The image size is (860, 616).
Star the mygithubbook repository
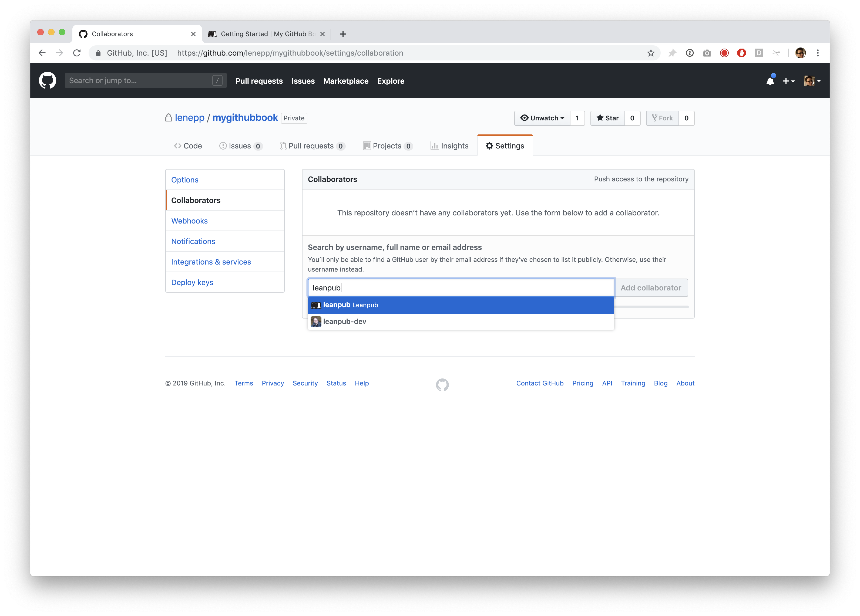(x=607, y=118)
